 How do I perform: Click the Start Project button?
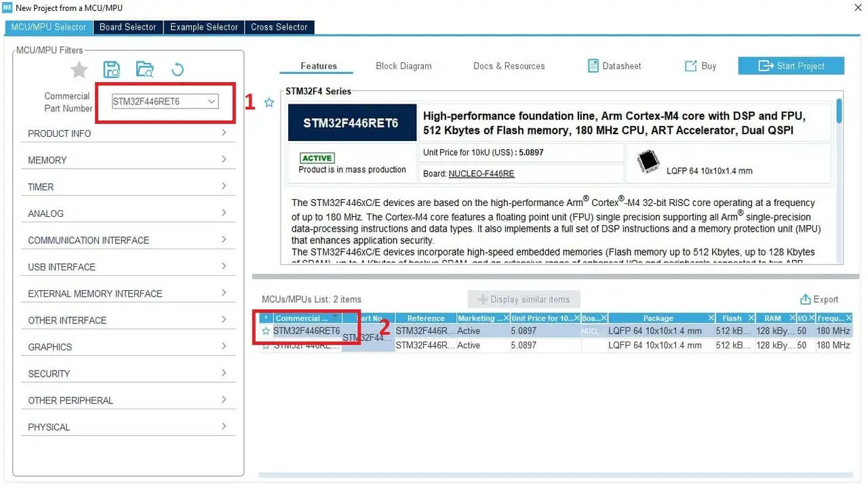pos(791,66)
